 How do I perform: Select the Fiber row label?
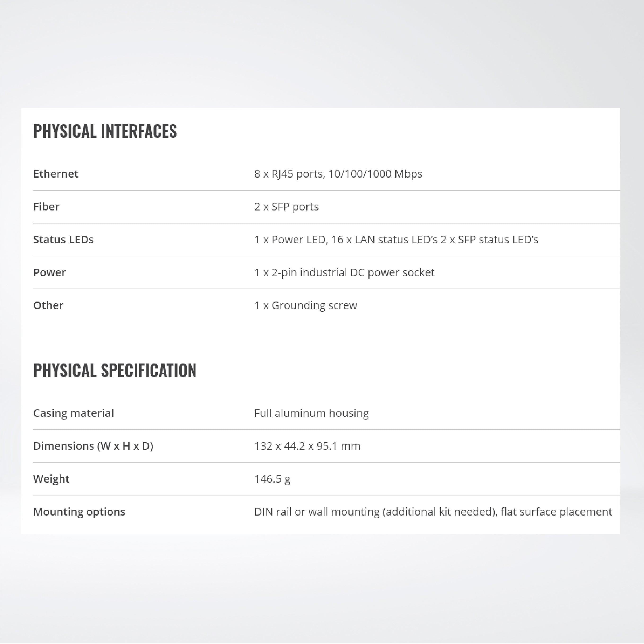46,207
